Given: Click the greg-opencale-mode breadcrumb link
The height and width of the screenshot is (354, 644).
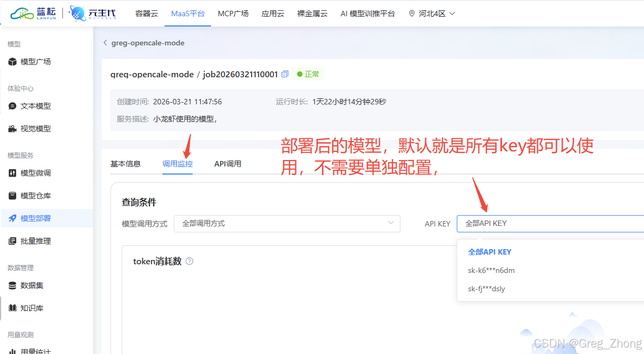Looking at the screenshot, I should [x=148, y=43].
